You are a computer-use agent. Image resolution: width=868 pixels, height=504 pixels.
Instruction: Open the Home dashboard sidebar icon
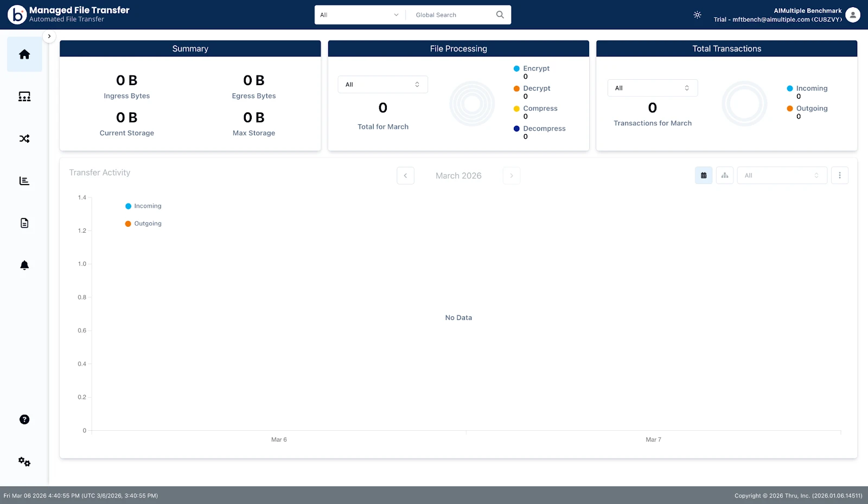(x=24, y=54)
